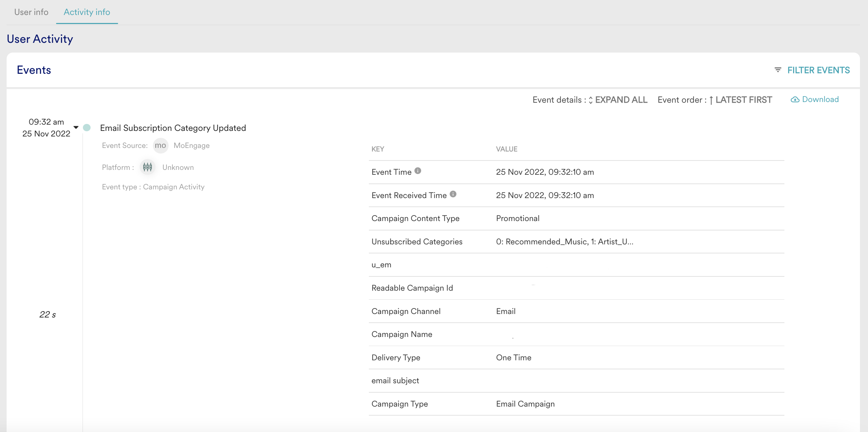
Task: Click the Campaign Content Type Promotional row
Action: click(x=517, y=218)
